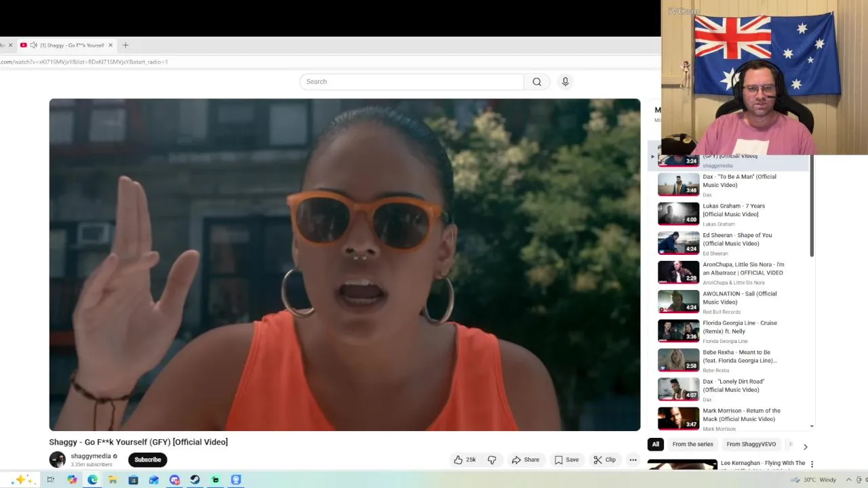Open Task View on taskbar
This screenshot has height=488, width=868.
pyautogui.click(x=50, y=480)
